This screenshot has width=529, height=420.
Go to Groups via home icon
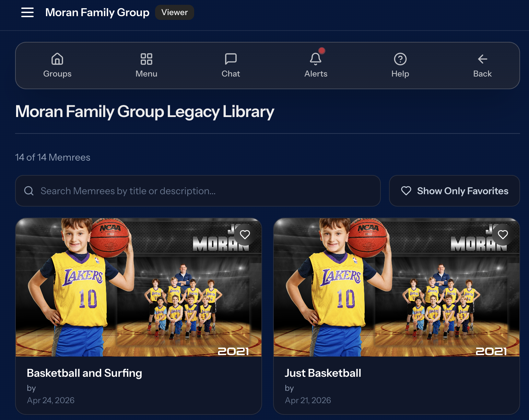click(57, 59)
